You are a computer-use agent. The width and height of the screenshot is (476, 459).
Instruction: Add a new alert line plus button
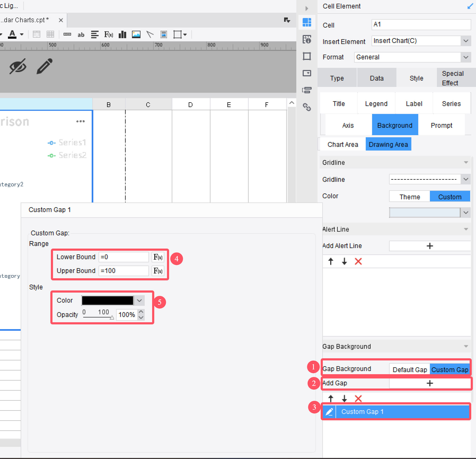coord(430,246)
